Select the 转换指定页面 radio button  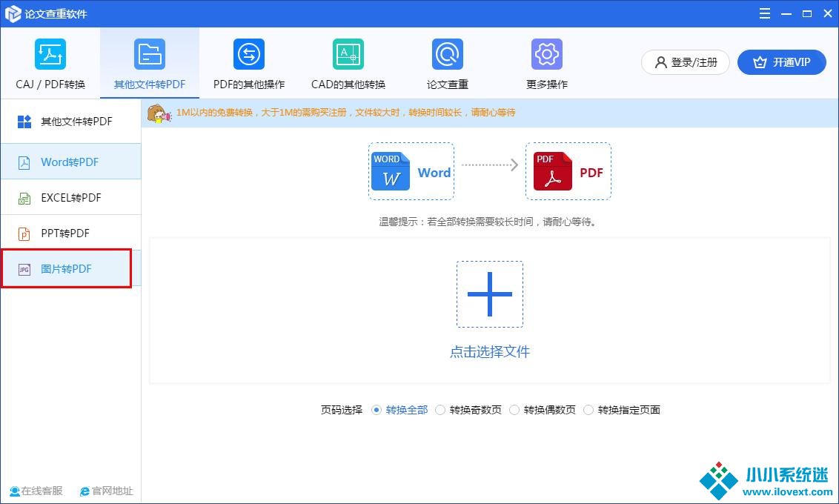pyautogui.click(x=588, y=410)
